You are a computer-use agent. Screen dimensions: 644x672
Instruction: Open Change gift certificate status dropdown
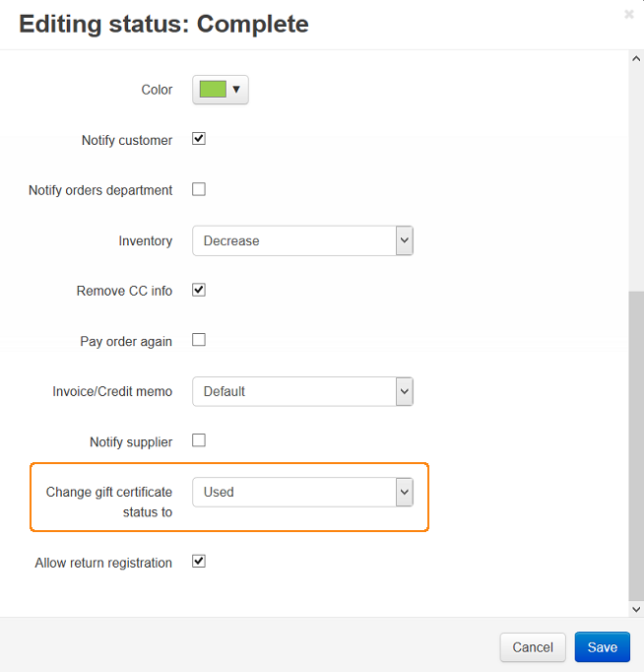(302, 492)
